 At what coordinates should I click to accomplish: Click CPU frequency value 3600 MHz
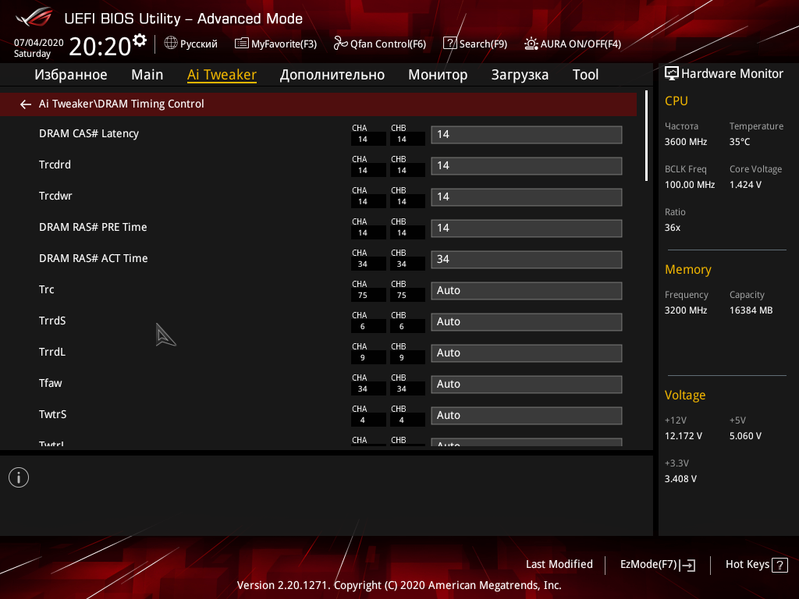[x=685, y=142]
